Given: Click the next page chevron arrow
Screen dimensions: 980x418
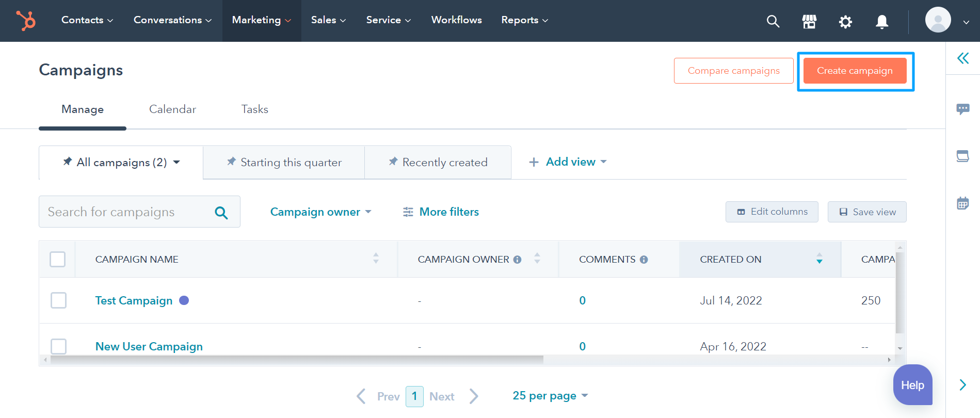Looking at the screenshot, I should pos(474,396).
